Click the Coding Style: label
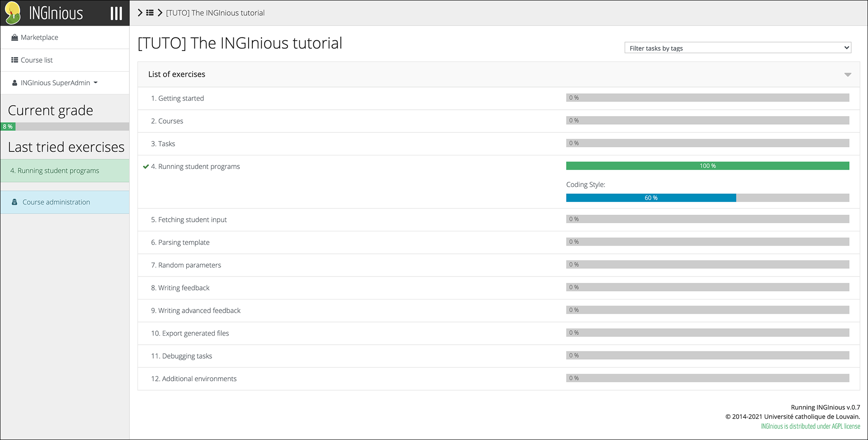Screen dimensions: 868x440 point(585,184)
